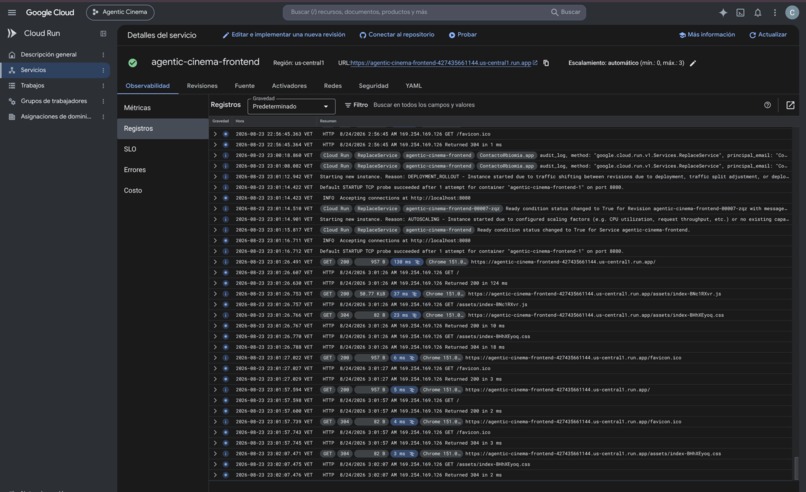Image resolution: width=806 pixels, height=492 pixels.
Task: Open the top bar three-dot settings menu
Action: 775,12
